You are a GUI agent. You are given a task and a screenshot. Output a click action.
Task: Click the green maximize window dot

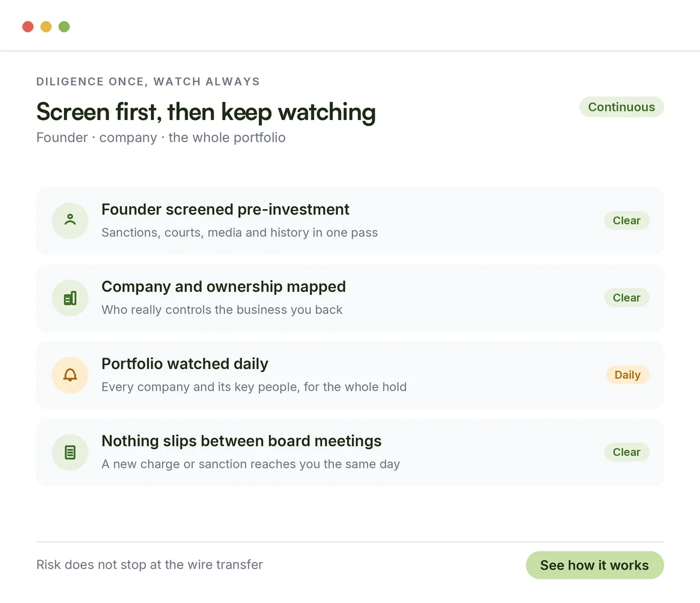coord(65,27)
